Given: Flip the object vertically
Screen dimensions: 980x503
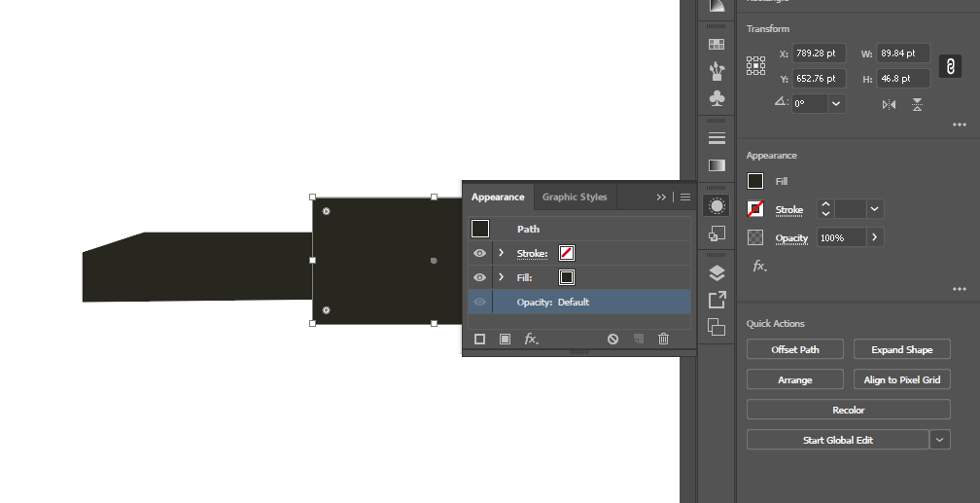Looking at the screenshot, I should pyautogui.click(x=917, y=104).
